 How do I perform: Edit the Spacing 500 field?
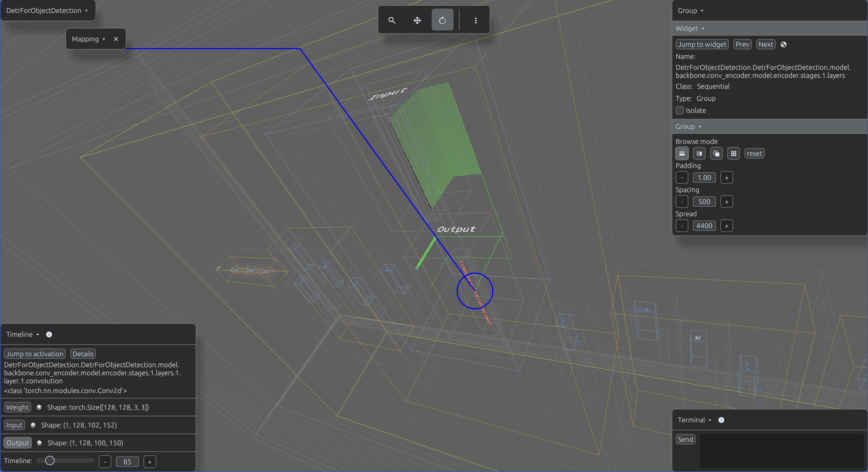pos(704,202)
